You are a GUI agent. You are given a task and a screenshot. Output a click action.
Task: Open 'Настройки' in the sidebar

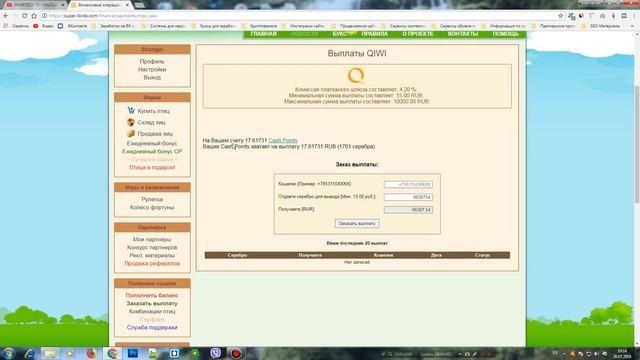tap(152, 69)
